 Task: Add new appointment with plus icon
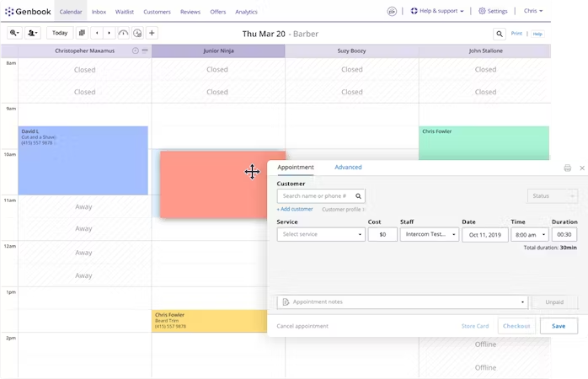pos(152,33)
